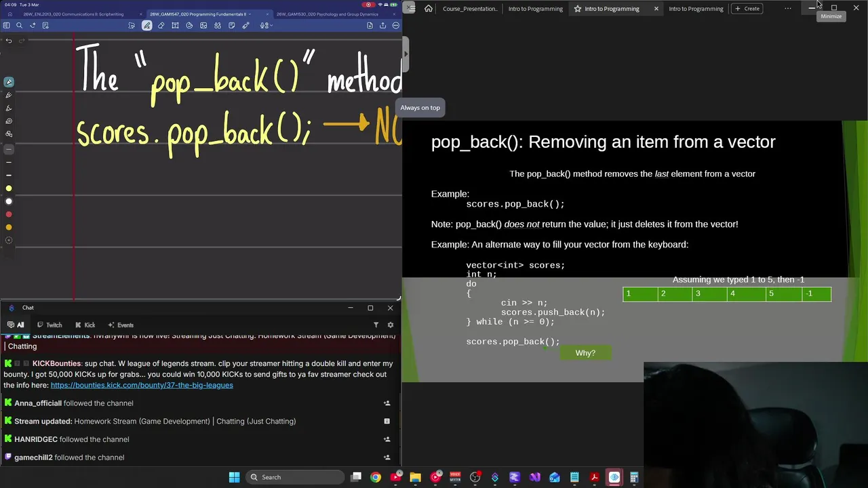Click the add-page icon in notes toolbar
This screenshot has height=488, width=868.
pos(370,25)
